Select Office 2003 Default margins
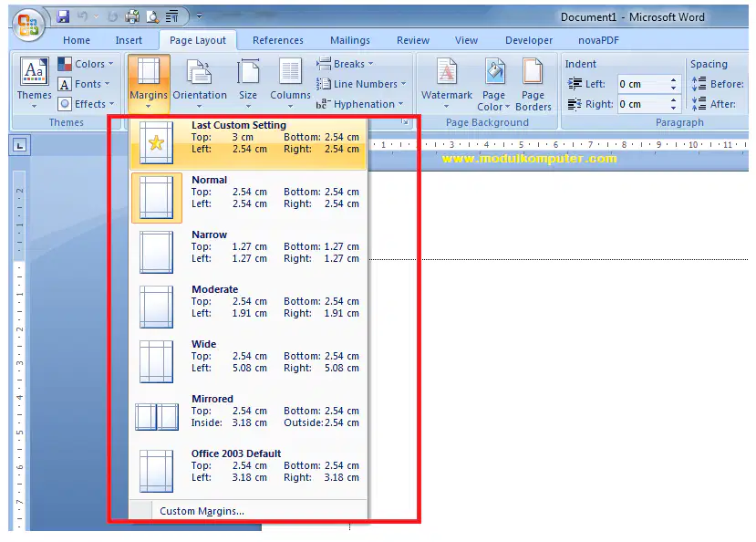The image size is (756, 542). 248,471
